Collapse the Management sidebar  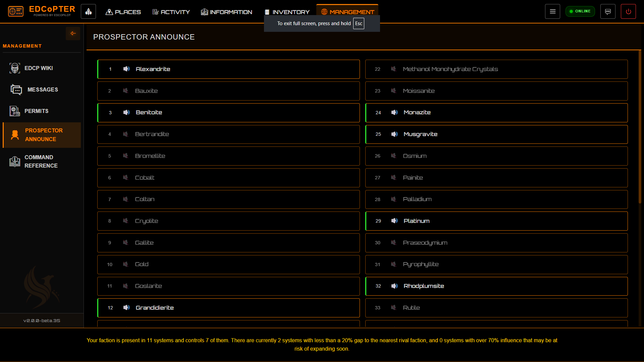point(73,34)
